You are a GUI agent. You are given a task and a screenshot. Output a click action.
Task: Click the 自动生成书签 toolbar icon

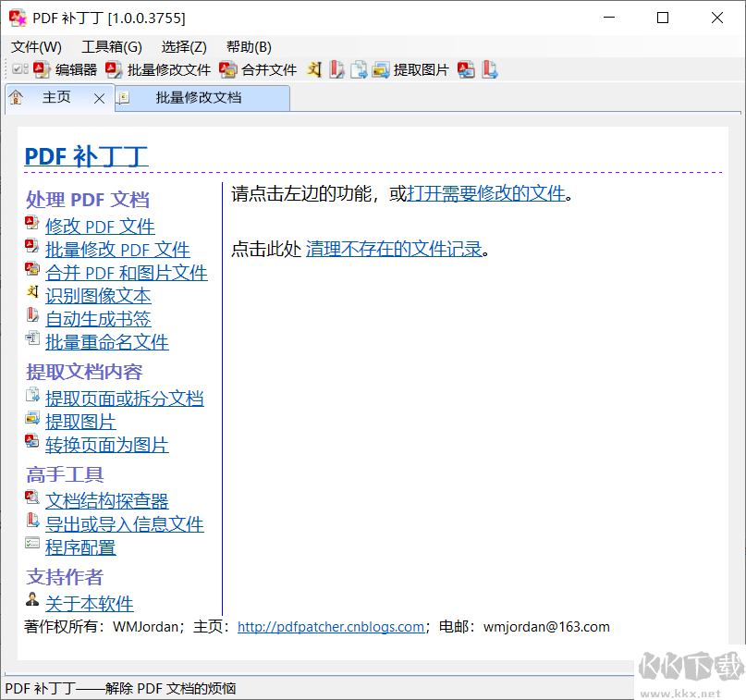[x=336, y=68]
